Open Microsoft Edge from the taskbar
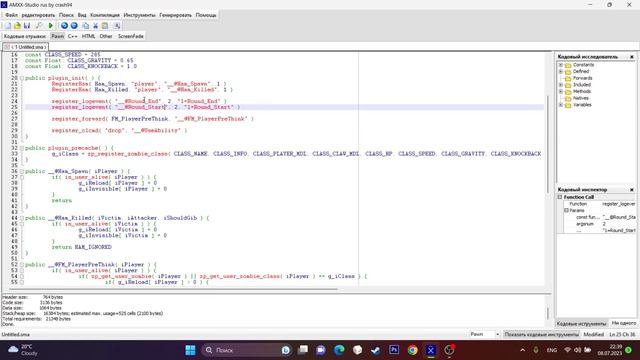Viewport: 640px width, 360px height. (339, 350)
